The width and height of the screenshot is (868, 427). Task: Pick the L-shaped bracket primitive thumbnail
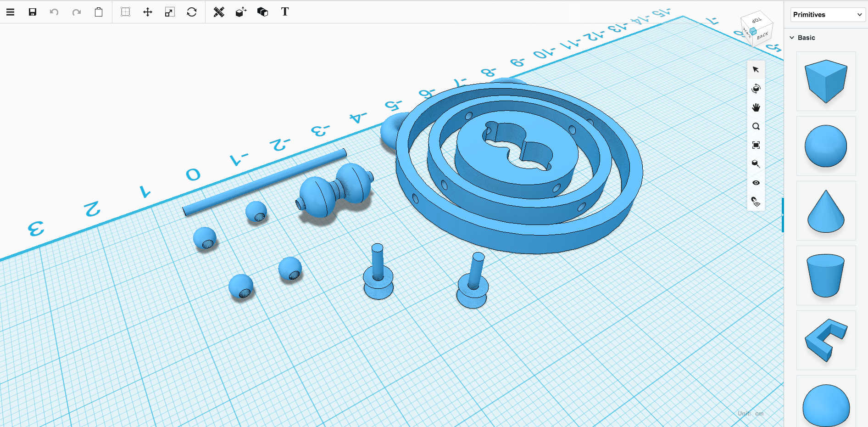[826, 340]
